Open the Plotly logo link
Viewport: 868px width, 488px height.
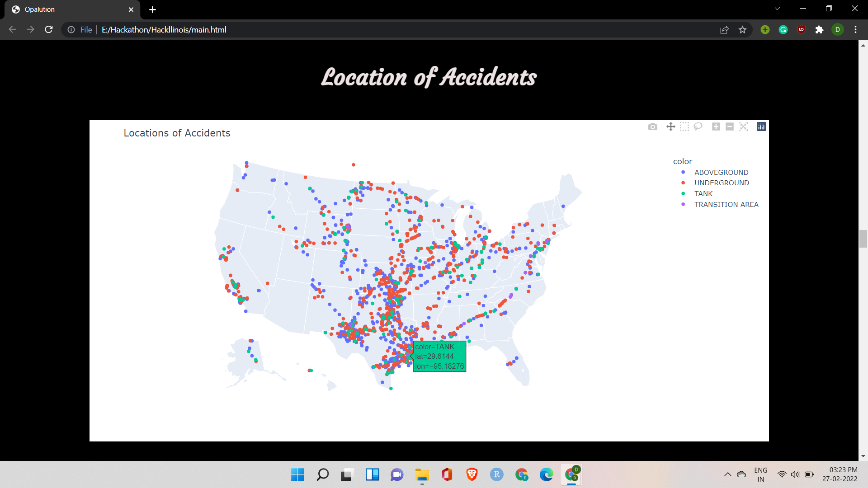761,127
